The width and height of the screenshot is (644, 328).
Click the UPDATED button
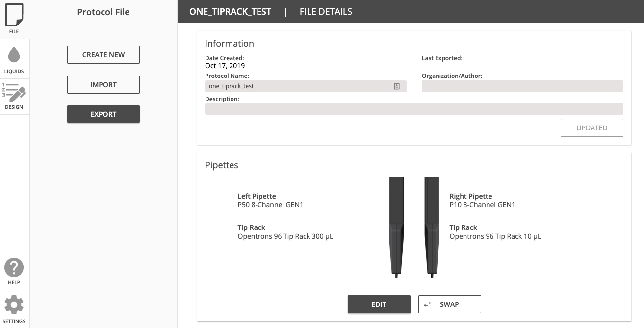click(592, 127)
